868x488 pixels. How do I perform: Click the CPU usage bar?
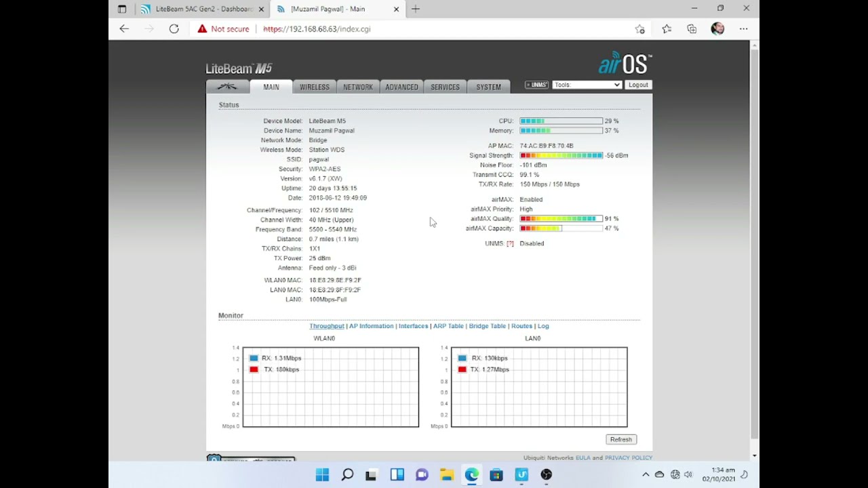[561, 121]
